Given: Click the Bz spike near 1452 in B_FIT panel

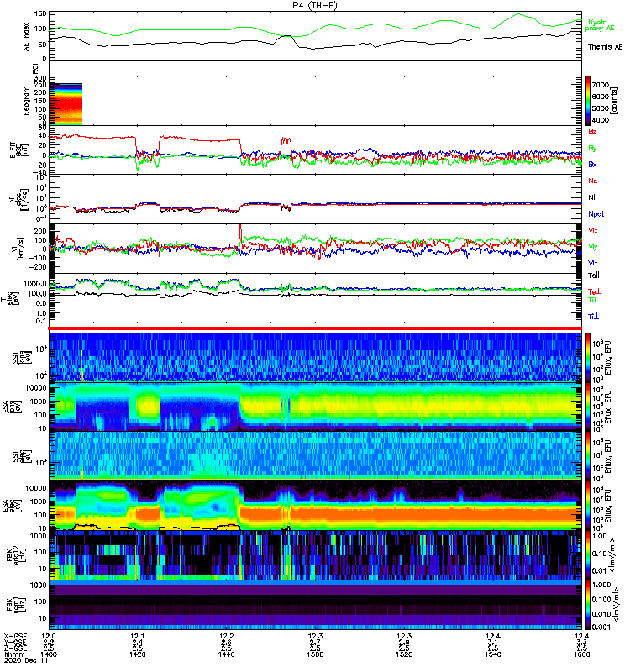Looking at the screenshot, I should pos(286,141).
